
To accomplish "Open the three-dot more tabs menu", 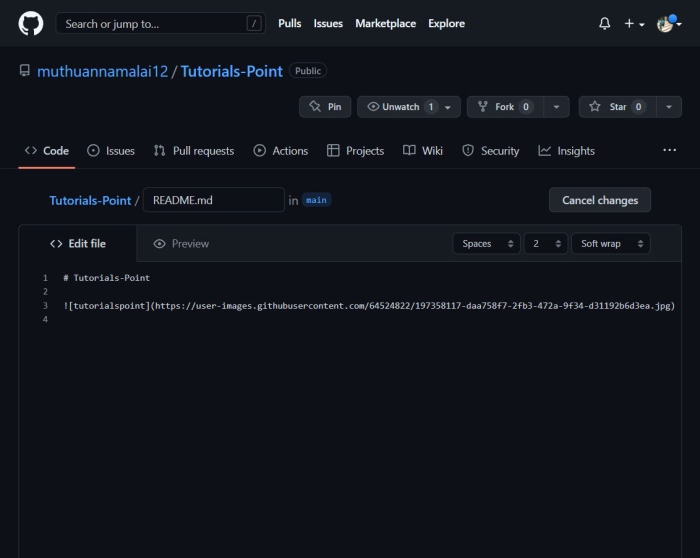I will tap(669, 150).
